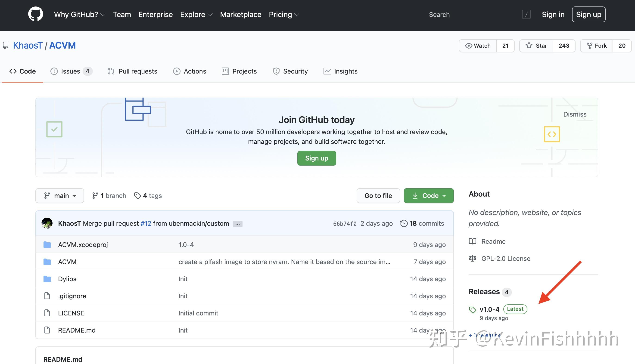The width and height of the screenshot is (635, 364).
Task: Open the Marketplace nav link
Action: (x=241, y=15)
